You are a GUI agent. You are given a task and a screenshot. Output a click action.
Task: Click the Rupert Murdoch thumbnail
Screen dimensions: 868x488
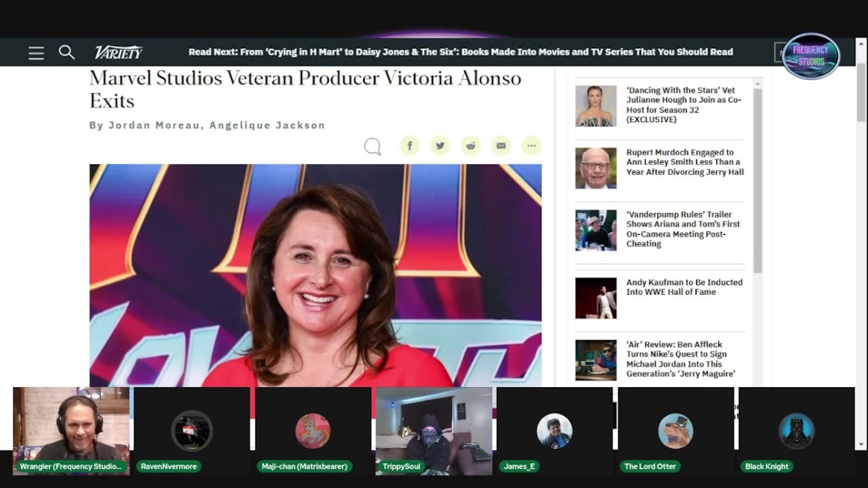point(596,168)
